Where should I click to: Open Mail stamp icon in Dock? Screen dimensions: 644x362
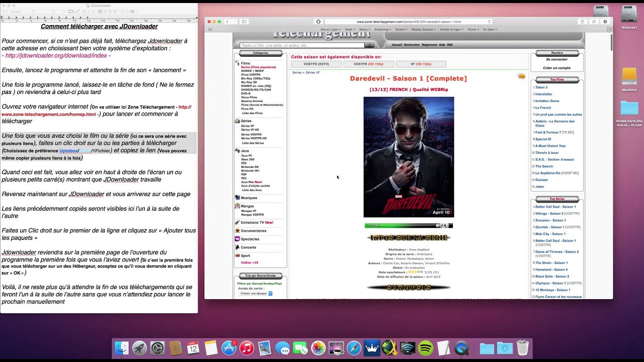tap(265, 348)
